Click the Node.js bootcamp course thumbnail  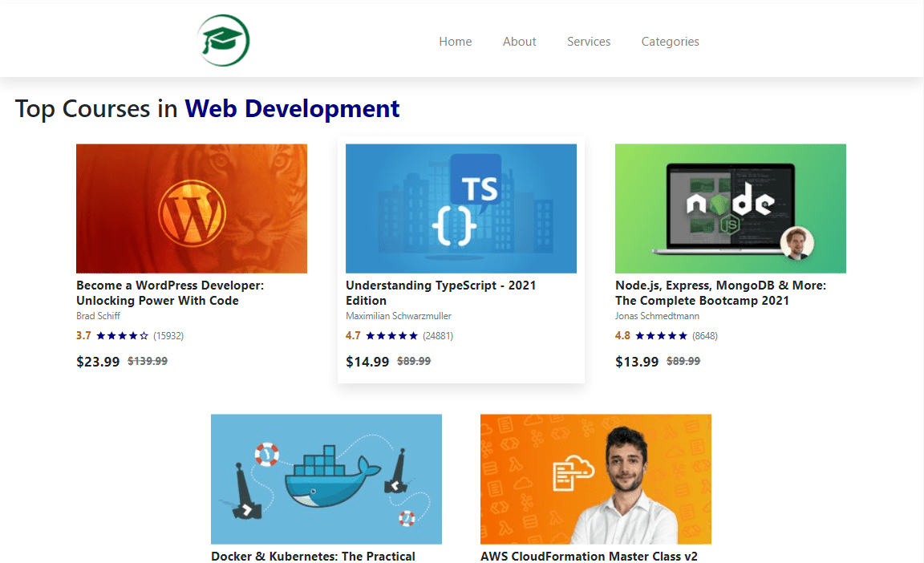[x=730, y=209]
